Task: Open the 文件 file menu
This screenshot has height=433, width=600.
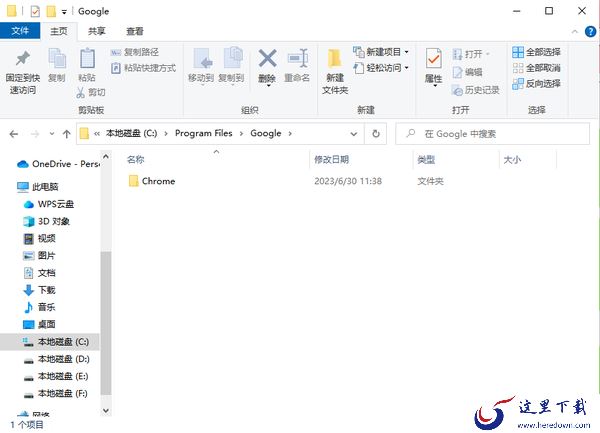Action: 20,31
